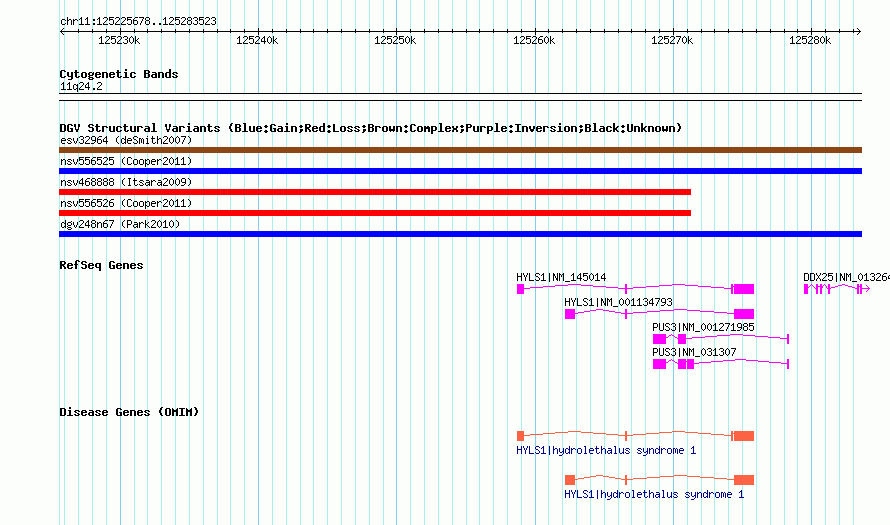Click first exon of HYLS1 NM_145014 glyph
Image resolution: width=890 pixels, height=525 pixels.
[x=520, y=289]
